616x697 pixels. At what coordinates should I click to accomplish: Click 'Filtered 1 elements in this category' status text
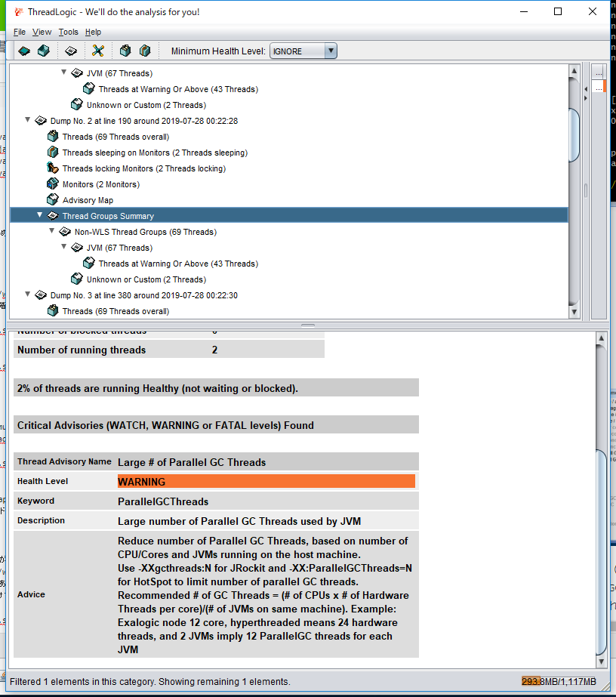(x=149, y=681)
